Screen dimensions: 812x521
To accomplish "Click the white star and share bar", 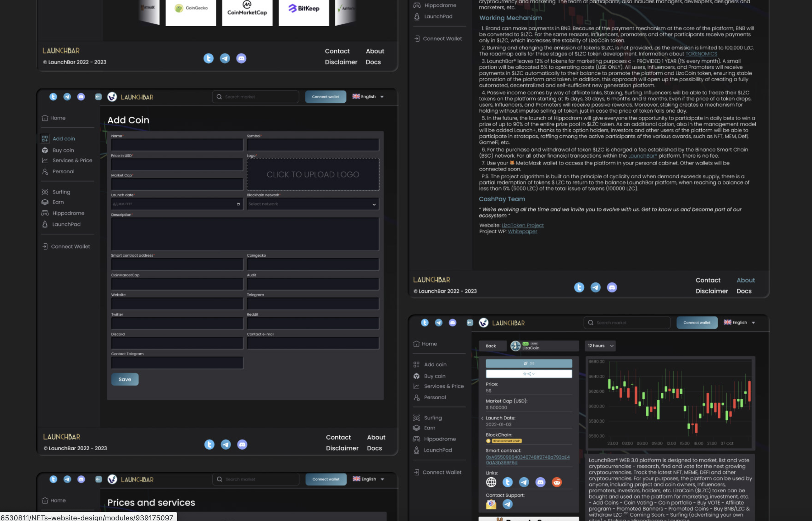I will (529, 374).
